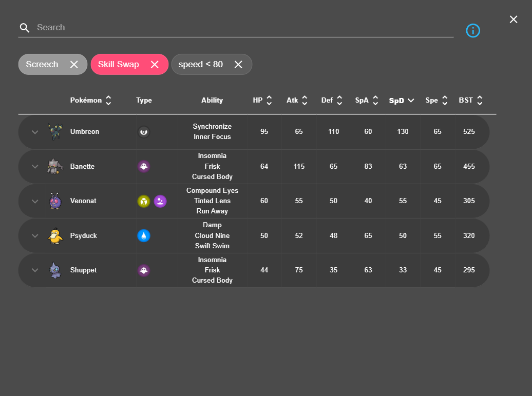Viewport: 532px width, 396px height.
Task: Click the Shuppet sprite icon
Action: [55, 270]
